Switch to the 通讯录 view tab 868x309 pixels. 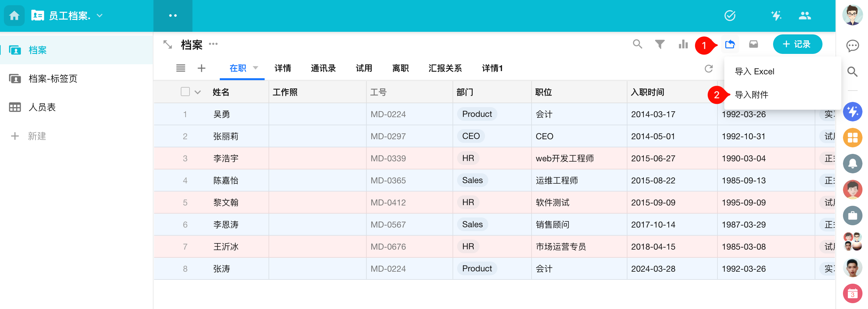click(323, 68)
